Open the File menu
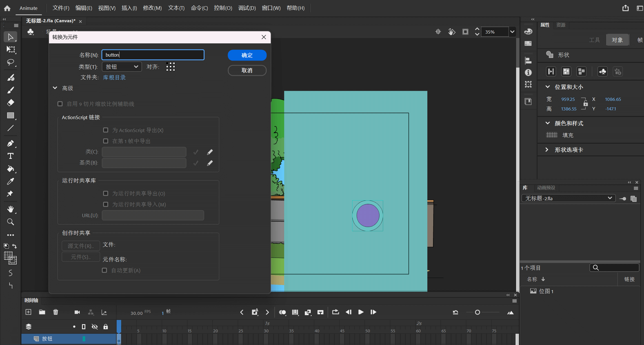 [61, 8]
